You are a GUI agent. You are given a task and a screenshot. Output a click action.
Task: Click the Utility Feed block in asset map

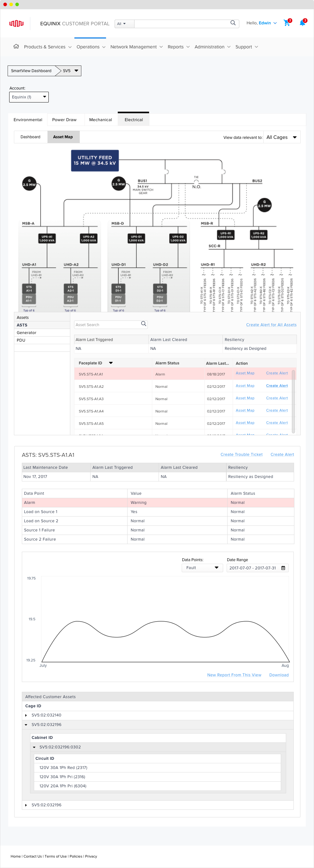coord(95,161)
